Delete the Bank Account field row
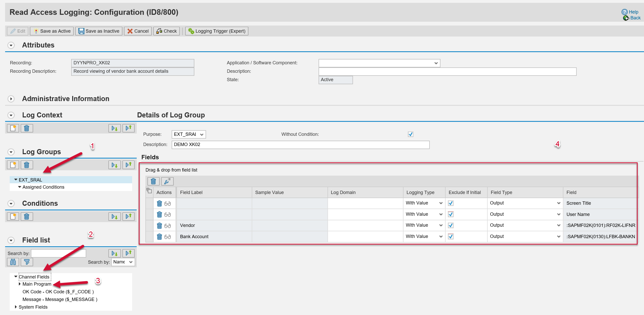The width and height of the screenshot is (644, 315). click(159, 237)
